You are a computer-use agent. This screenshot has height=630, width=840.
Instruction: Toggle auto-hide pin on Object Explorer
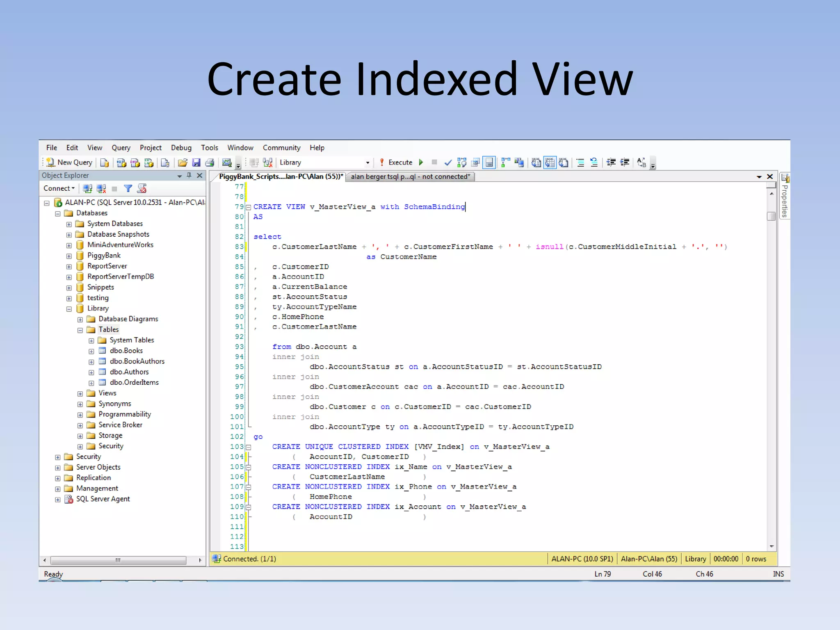tap(189, 176)
